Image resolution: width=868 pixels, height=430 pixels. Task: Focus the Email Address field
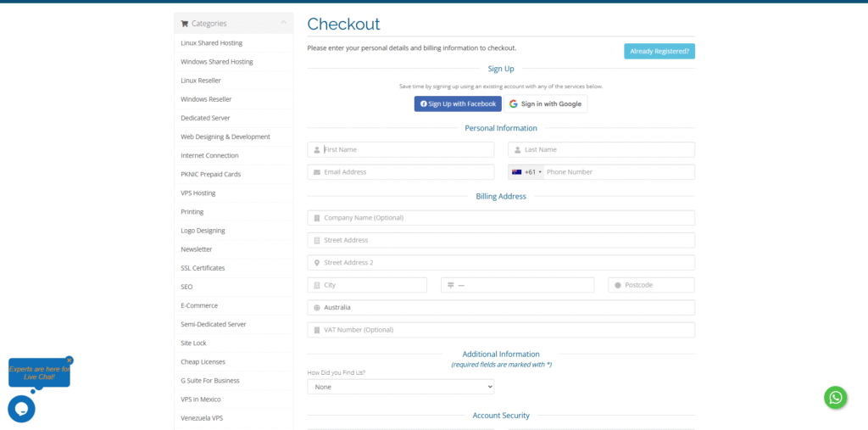coord(401,172)
